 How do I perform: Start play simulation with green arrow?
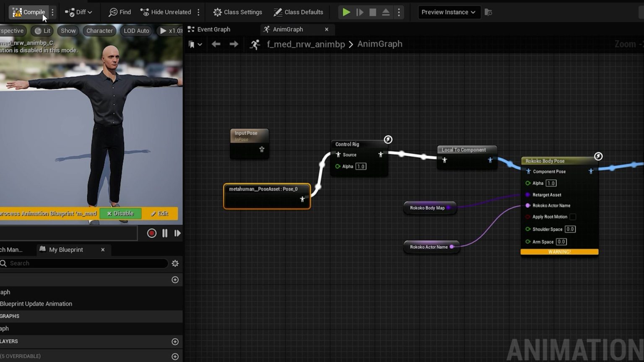click(x=346, y=12)
